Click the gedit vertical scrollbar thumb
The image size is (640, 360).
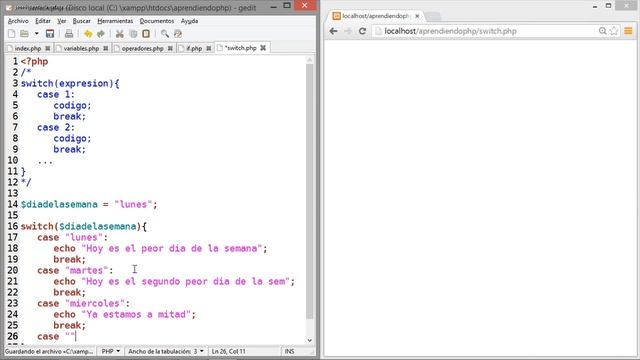tap(310, 191)
